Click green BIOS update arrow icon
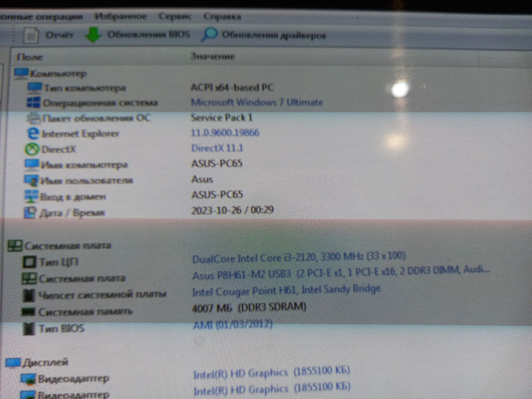532x399 pixels. click(x=93, y=35)
